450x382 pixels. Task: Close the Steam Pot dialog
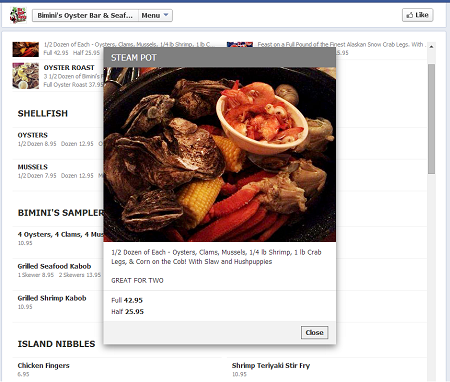pyautogui.click(x=314, y=332)
